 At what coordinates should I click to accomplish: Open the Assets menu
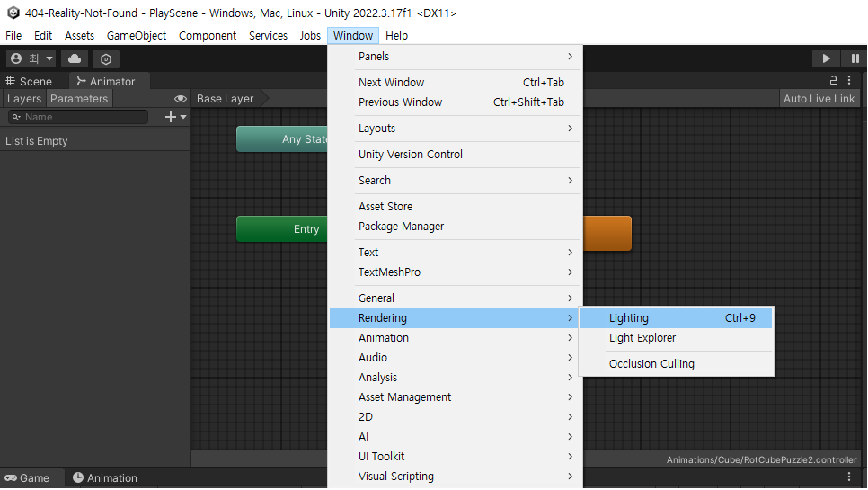click(79, 35)
